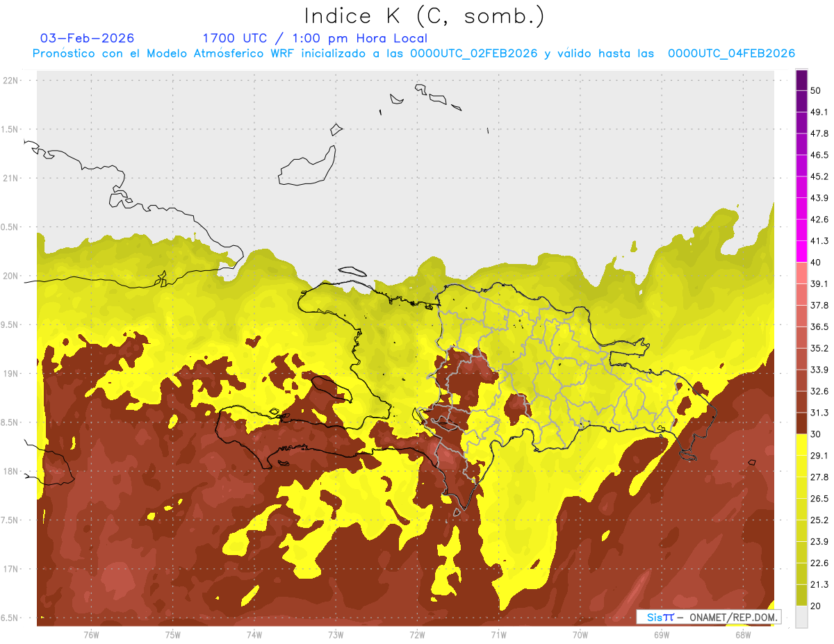Click the longitude axis label "71W"
The image size is (834, 644).
[x=498, y=634]
